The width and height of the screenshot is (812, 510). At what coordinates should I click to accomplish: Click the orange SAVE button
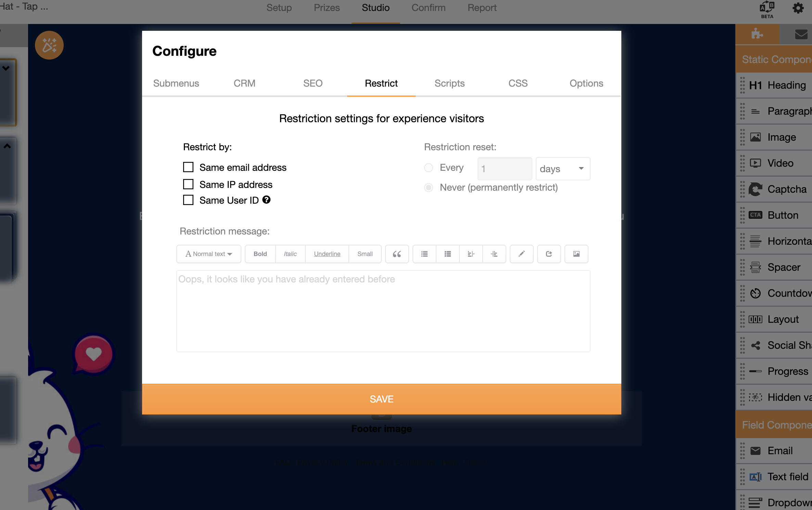pyautogui.click(x=382, y=399)
